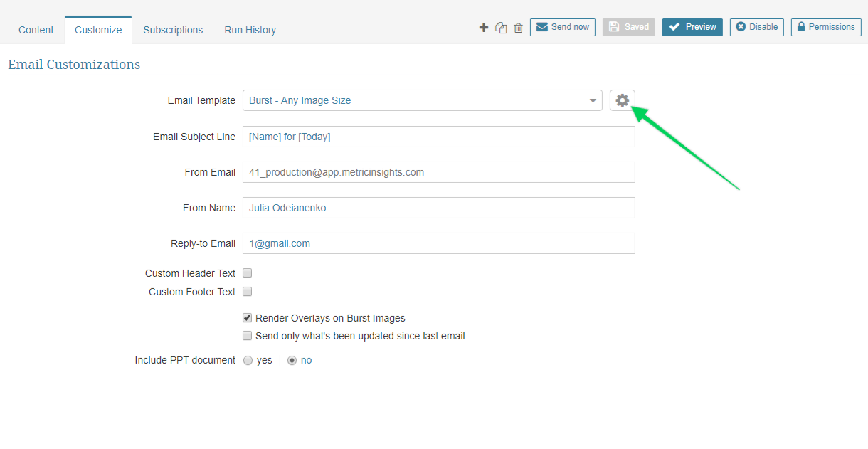Open the Subscriptions tab
The height and width of the screenshot is (449, 868).
pos(173,30)
